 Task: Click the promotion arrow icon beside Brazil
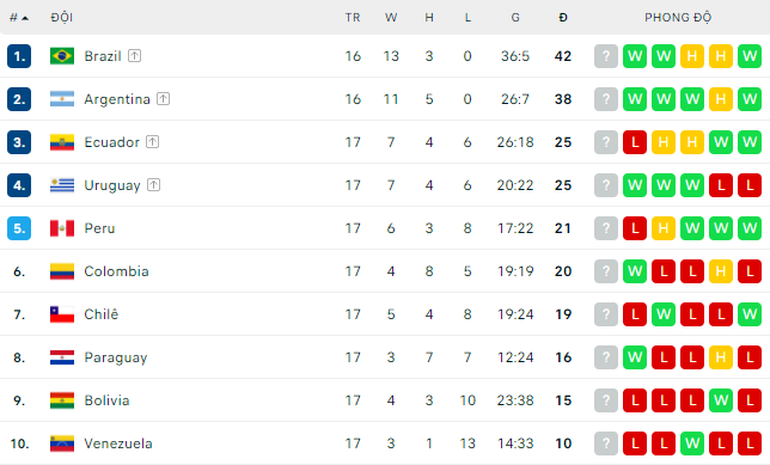coord(135,56)
